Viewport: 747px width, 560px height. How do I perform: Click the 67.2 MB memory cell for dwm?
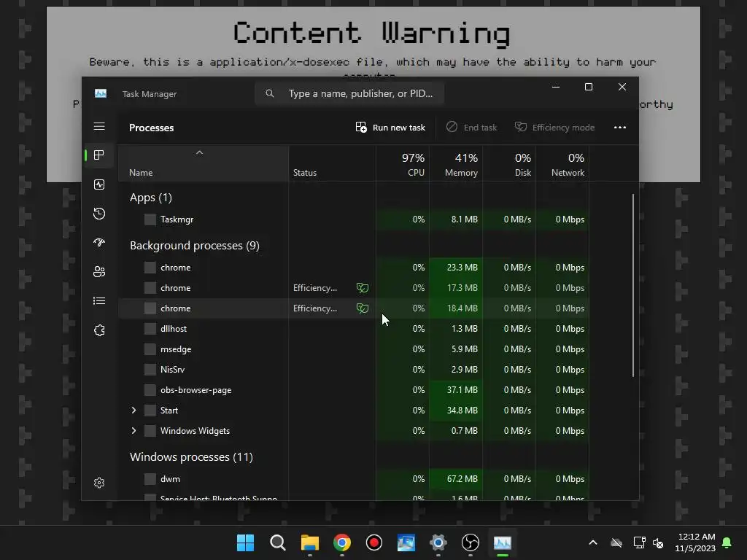[456, 479]
